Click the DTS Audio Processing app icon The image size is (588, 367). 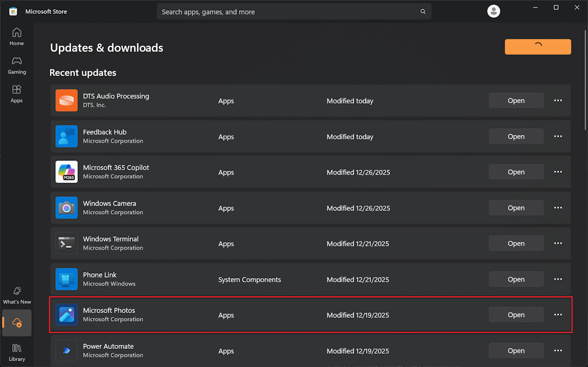tap(67, 101)
